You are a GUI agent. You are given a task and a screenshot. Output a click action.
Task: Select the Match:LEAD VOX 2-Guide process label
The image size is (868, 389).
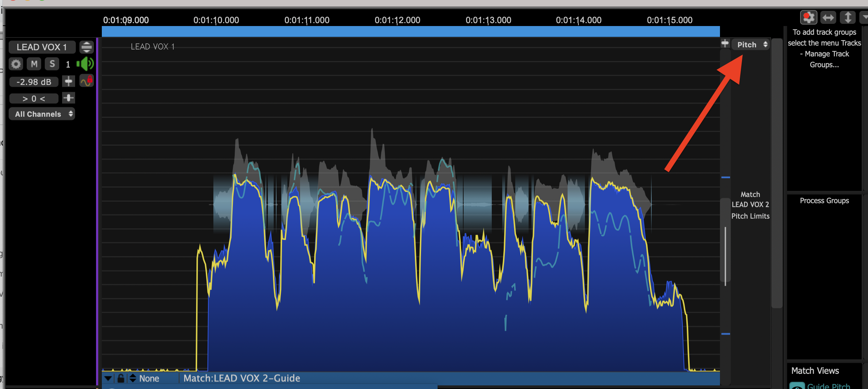point(242,378)
